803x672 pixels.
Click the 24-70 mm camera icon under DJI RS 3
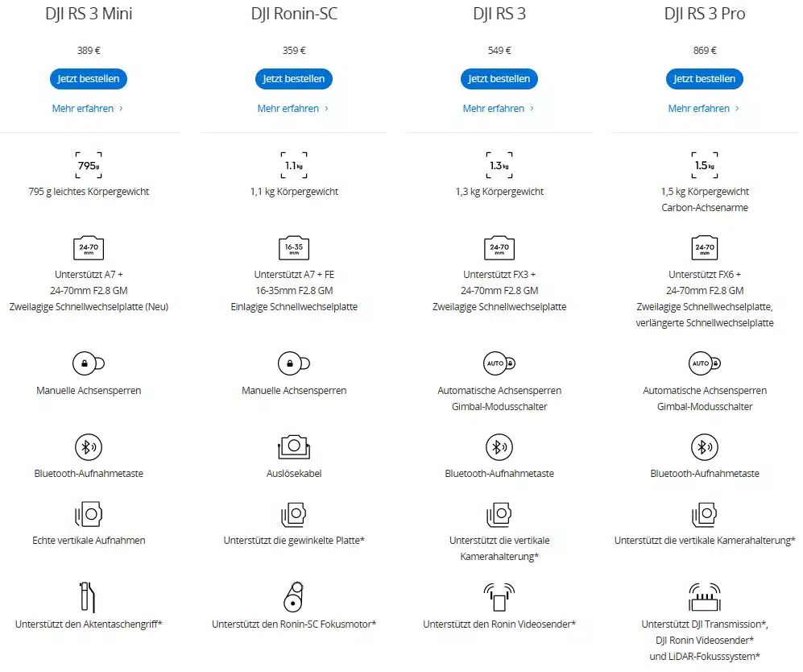(x=499, y=248)
